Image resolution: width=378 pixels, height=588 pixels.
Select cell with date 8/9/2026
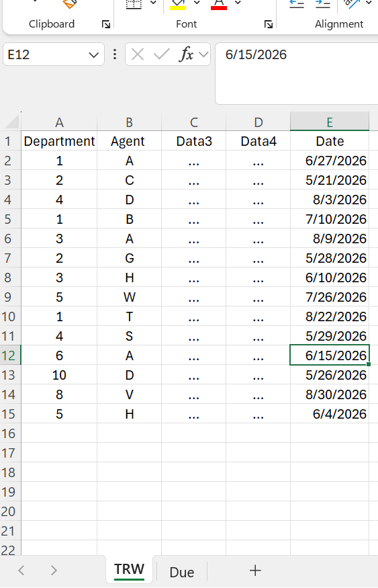pos(330,239)
